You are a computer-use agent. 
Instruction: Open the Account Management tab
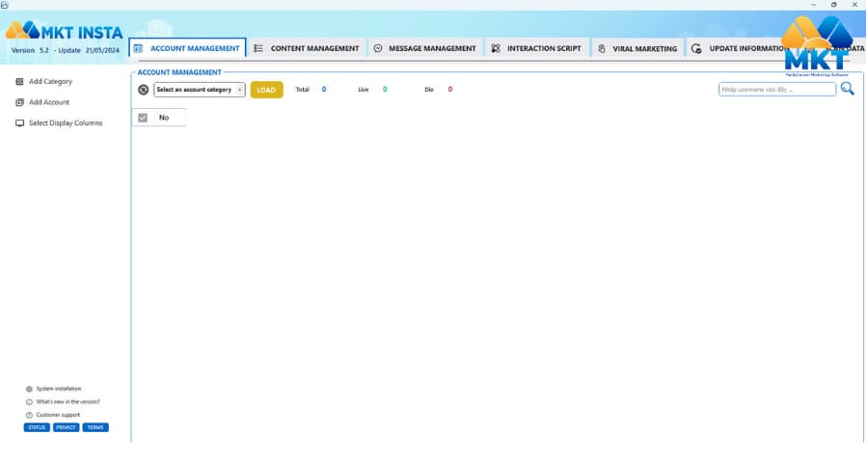coord(188,48)
